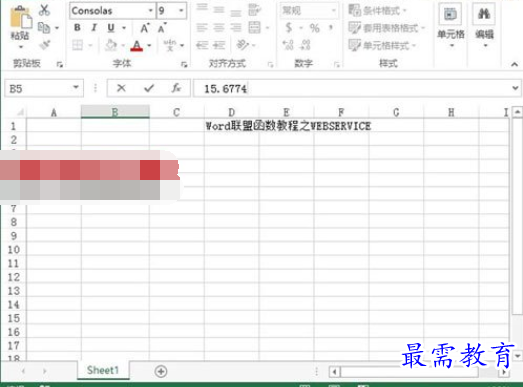Select column H header

(451, 112)
